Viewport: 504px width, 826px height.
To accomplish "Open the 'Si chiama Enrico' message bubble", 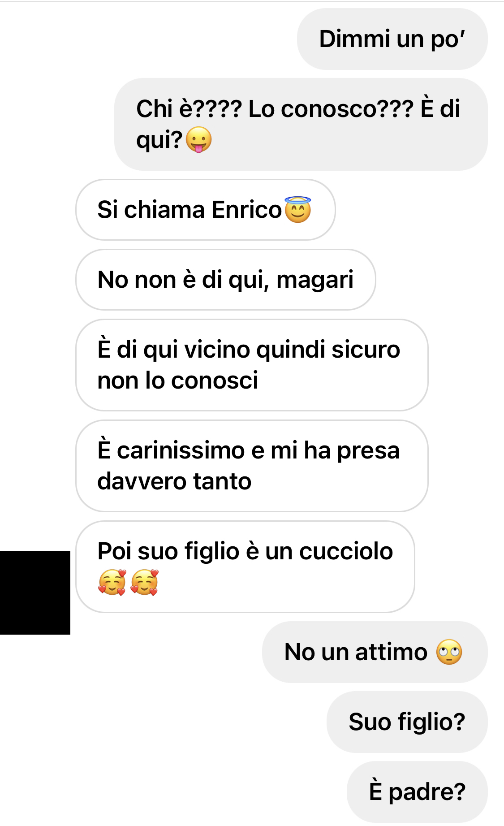I will pos(205,210).
